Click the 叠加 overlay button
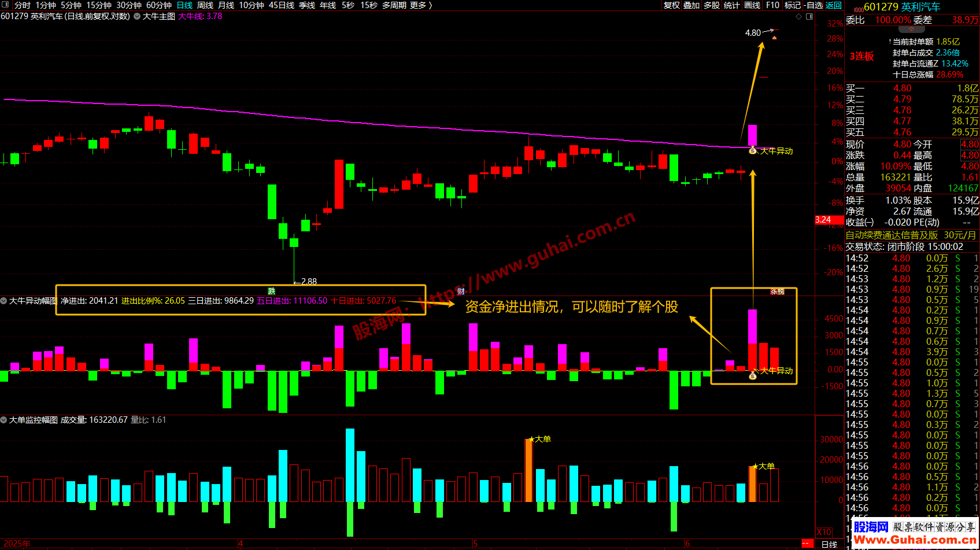Viewport: 980px width, 550px height. point(691,5)
